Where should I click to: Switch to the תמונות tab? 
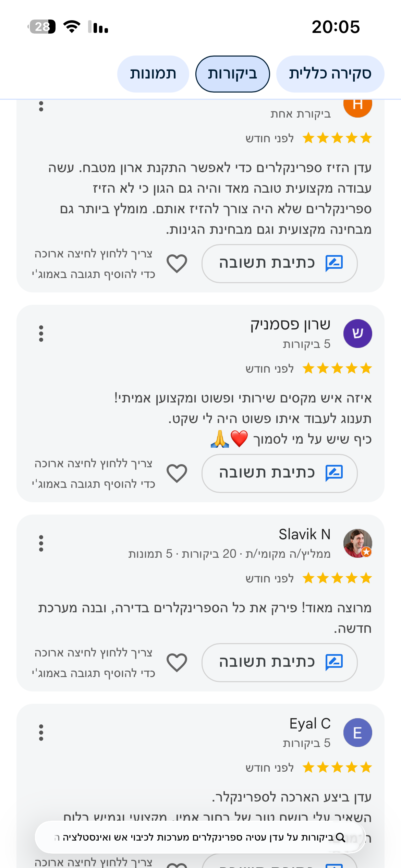click(x=153, y=74)
